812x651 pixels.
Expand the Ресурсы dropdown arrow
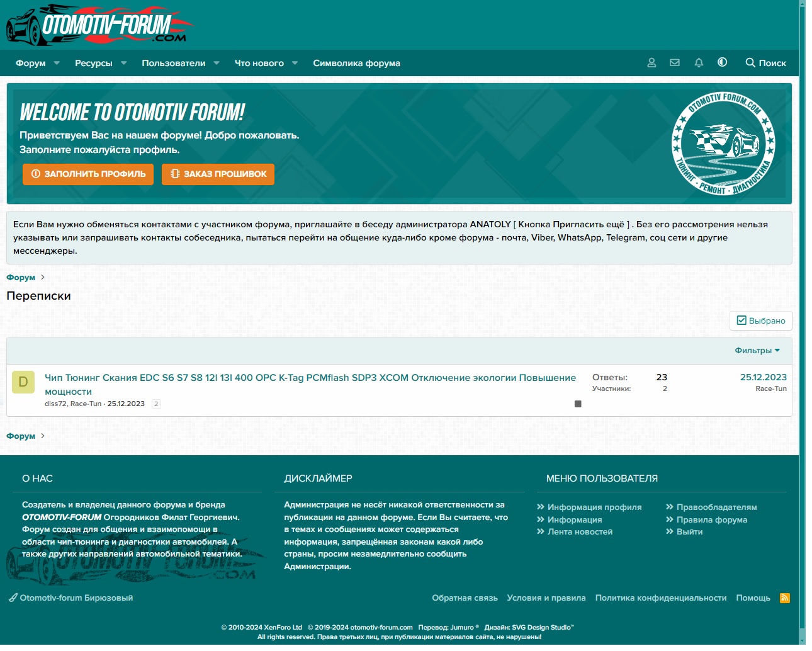[124, 63]
